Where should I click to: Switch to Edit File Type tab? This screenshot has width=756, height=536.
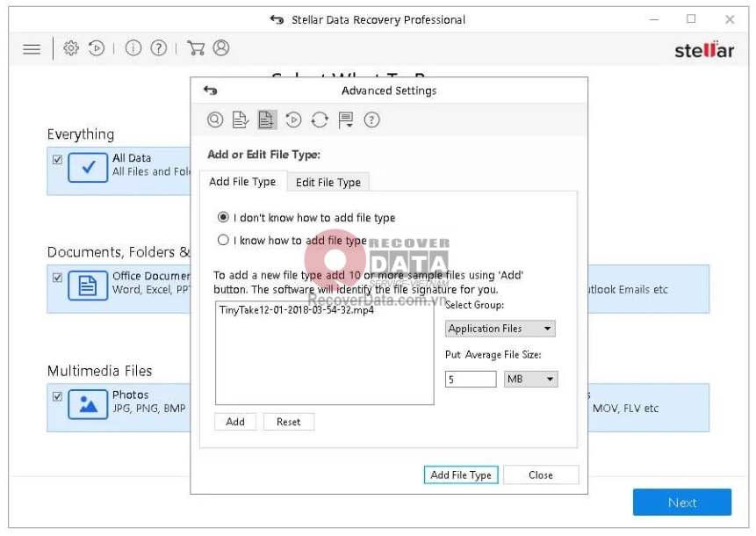[328, 183]
